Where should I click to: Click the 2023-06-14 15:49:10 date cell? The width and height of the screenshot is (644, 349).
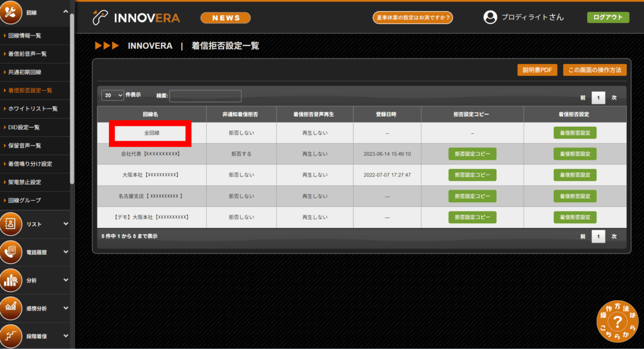[x=387, y=154]
